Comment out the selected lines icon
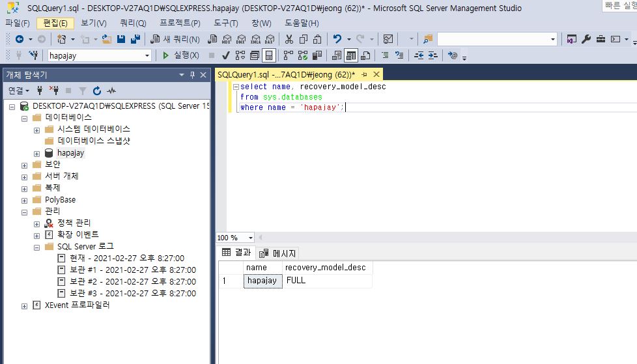637x364 pixels. tap(385, 55)
